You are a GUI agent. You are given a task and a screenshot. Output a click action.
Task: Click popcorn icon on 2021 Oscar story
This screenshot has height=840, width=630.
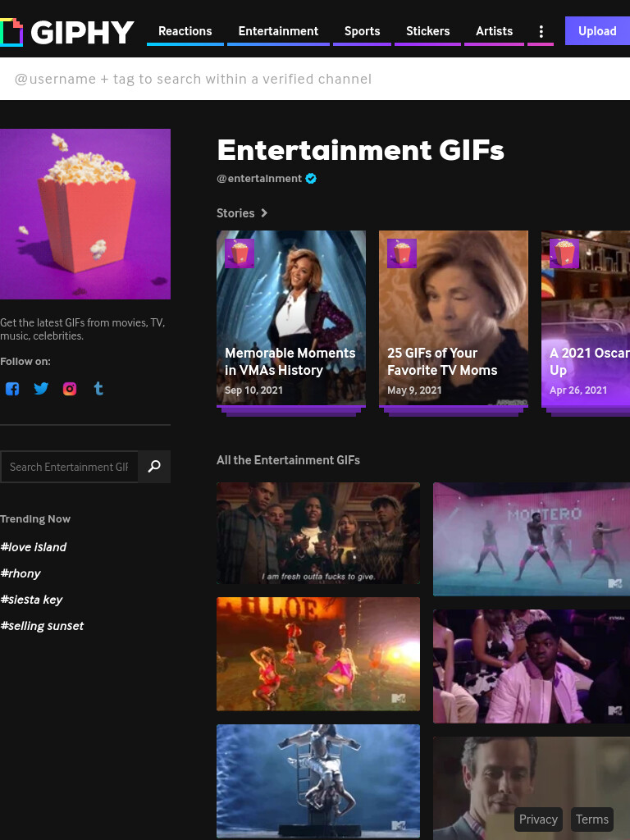tap(564, 253)
